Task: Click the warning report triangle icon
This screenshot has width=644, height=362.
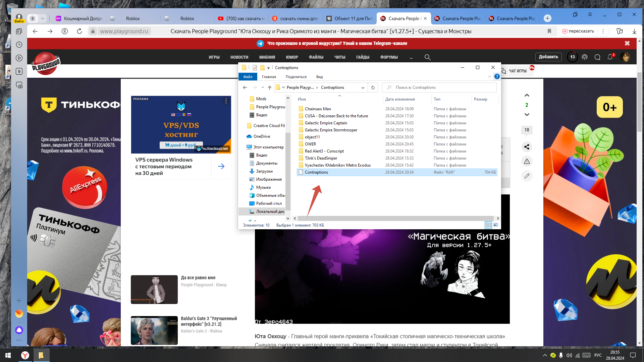Action: tap(527, 162)
